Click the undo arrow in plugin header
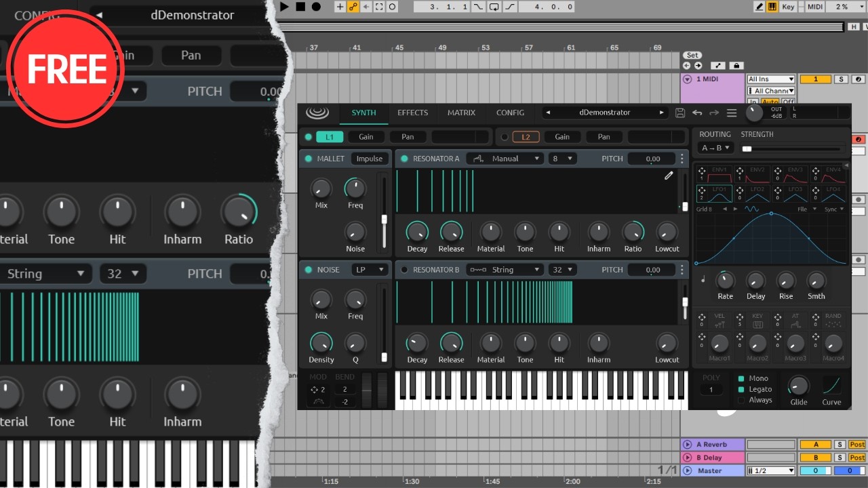The width and height of the screenshot is (868, 488). pyautogui.click(x=697, y=113)
